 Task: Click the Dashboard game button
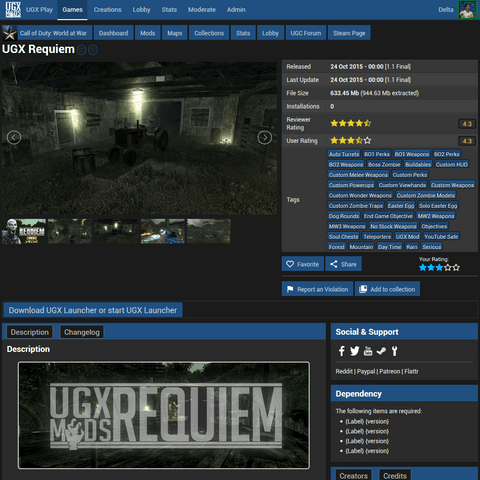[113, 33]
